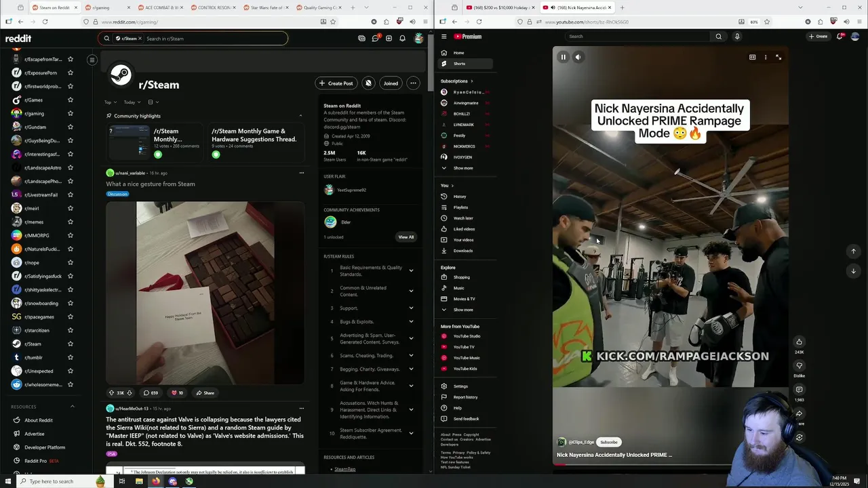Open comments on the 659-comment post
This screenshot has height=488, width=868.
pos(151,393)
